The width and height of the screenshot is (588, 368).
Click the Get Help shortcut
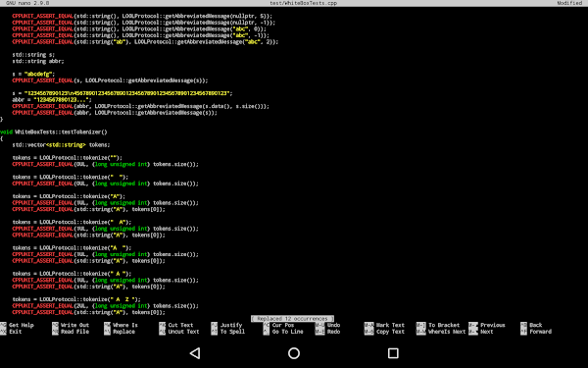click(x=18, y=325)
